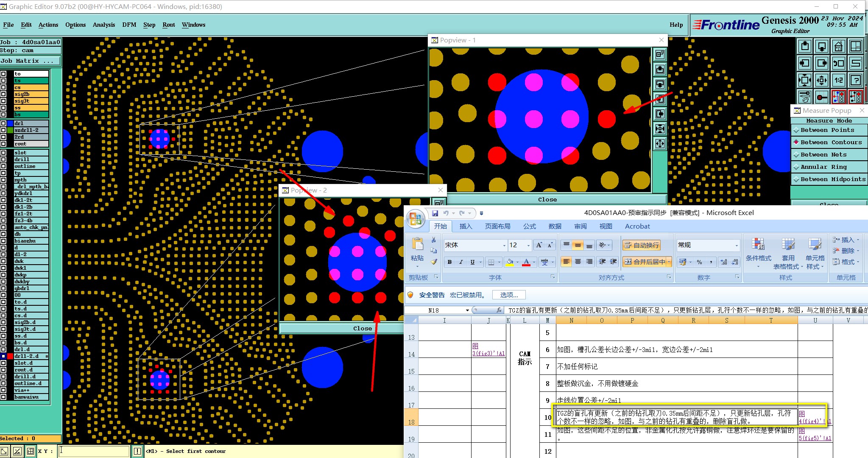Switch to the 公式 ribbon tab
The image size is (868, 458).
click(x=529, y=226)
